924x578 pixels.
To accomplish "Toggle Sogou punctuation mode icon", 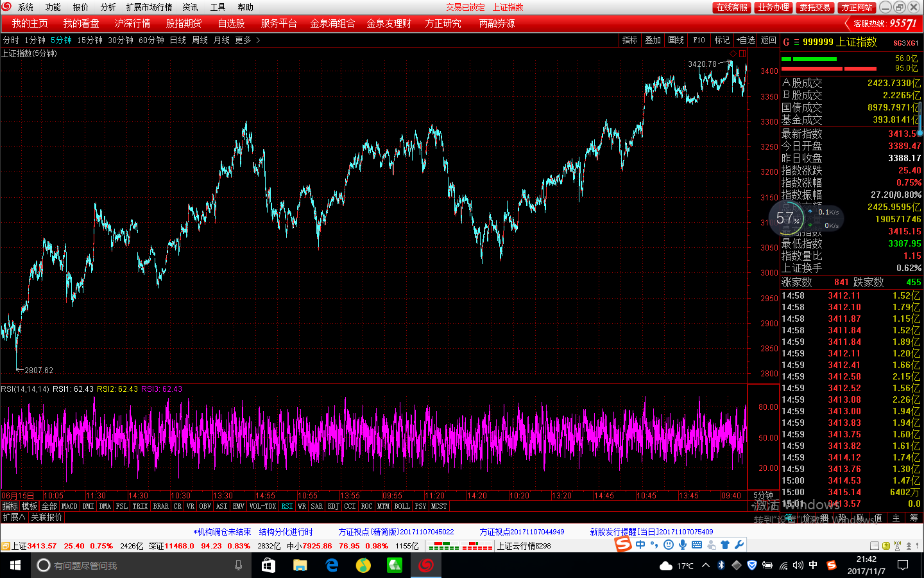I will [654, 545].
